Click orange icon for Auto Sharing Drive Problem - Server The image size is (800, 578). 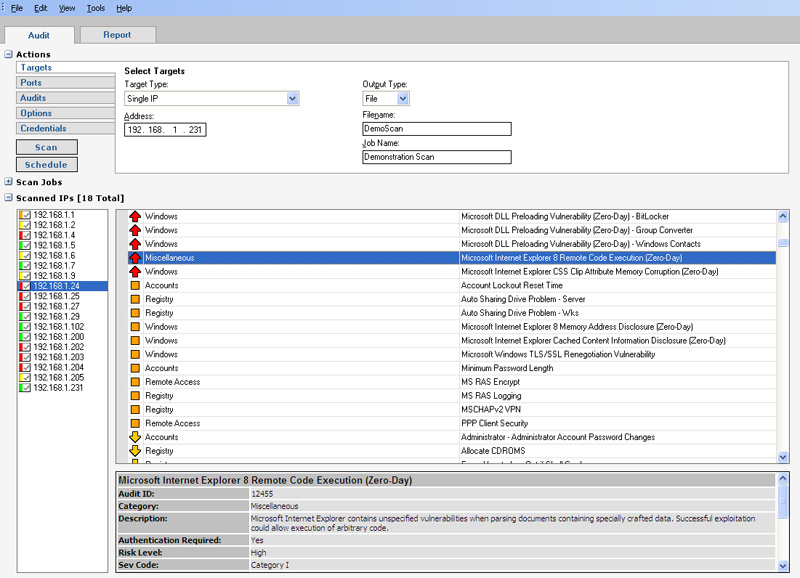click(x=135, y=299)
